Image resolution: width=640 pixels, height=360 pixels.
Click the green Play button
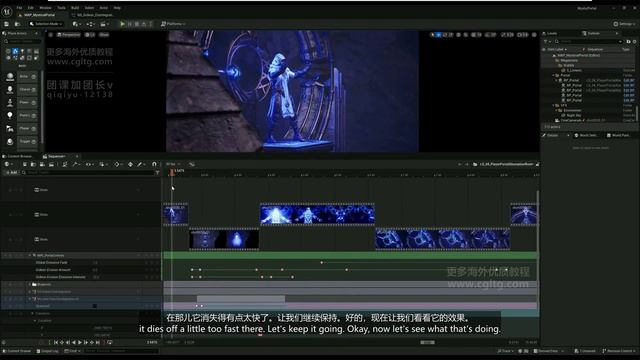(122, 24)
